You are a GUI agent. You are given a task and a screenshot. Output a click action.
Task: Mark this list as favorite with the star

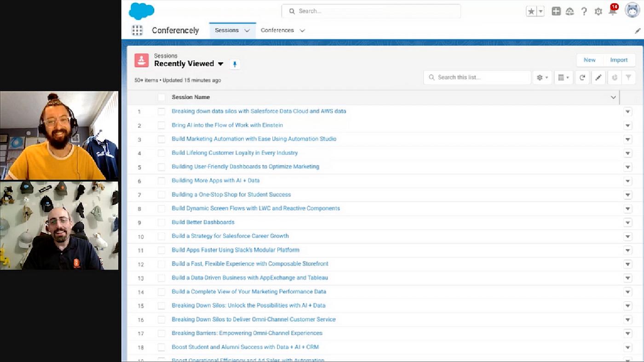(531, 11)
